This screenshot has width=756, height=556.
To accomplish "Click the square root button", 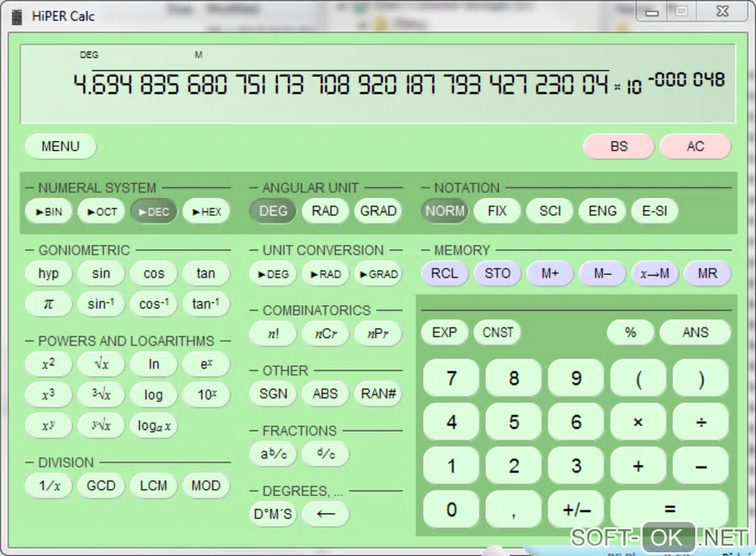I will [102, 364].
